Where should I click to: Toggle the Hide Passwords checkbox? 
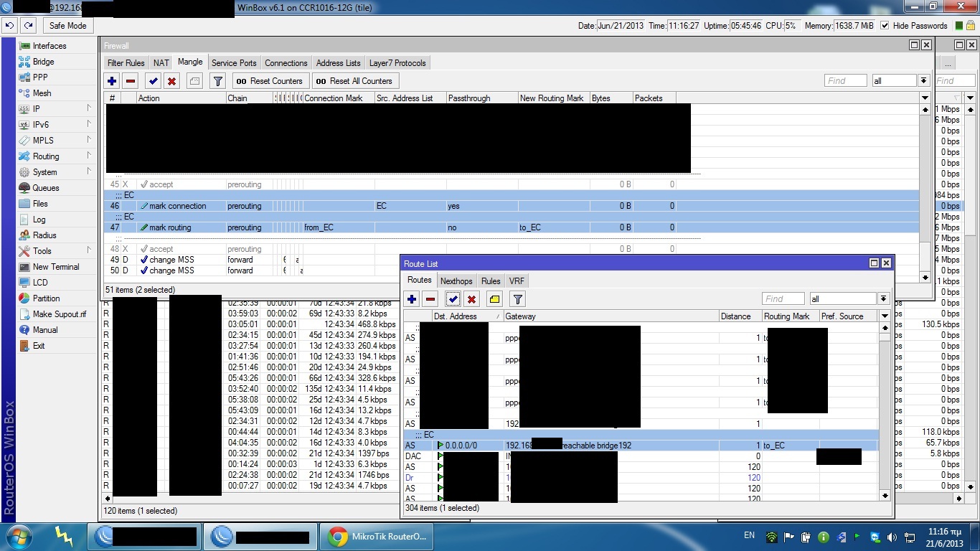tap(885, 26)
